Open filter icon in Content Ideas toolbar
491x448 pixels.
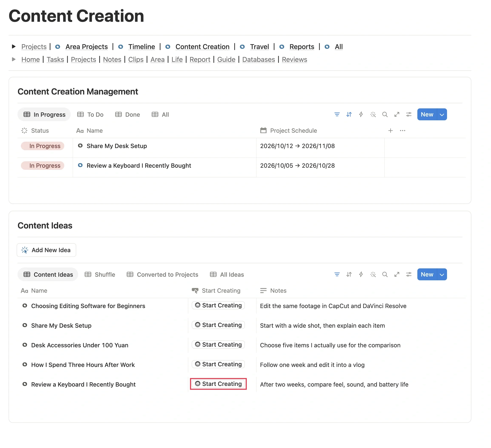(337, 275)
